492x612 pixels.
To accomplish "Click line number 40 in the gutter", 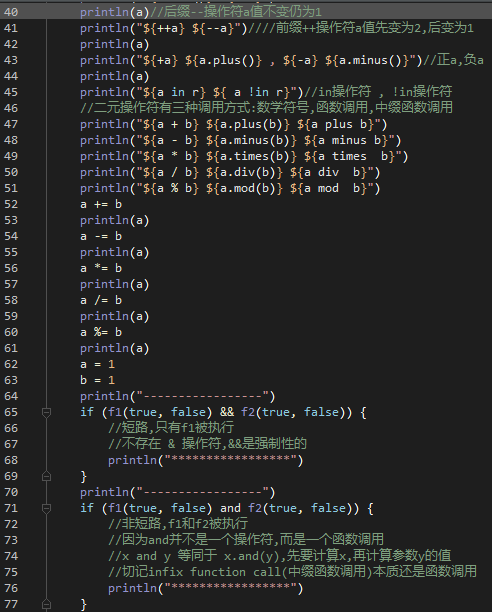I will click(x=11, y=12).
